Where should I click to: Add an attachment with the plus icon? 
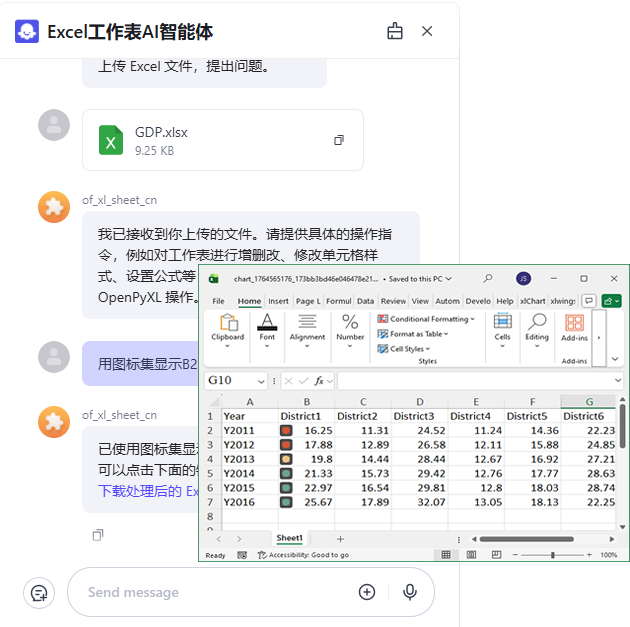pos(366,592)
